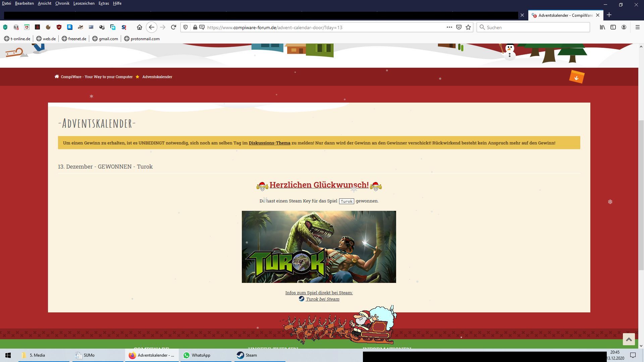Viewport: 644px width, 362px height.
Task: Click the Steam logo next to Turok link
Action: [302, 299]
